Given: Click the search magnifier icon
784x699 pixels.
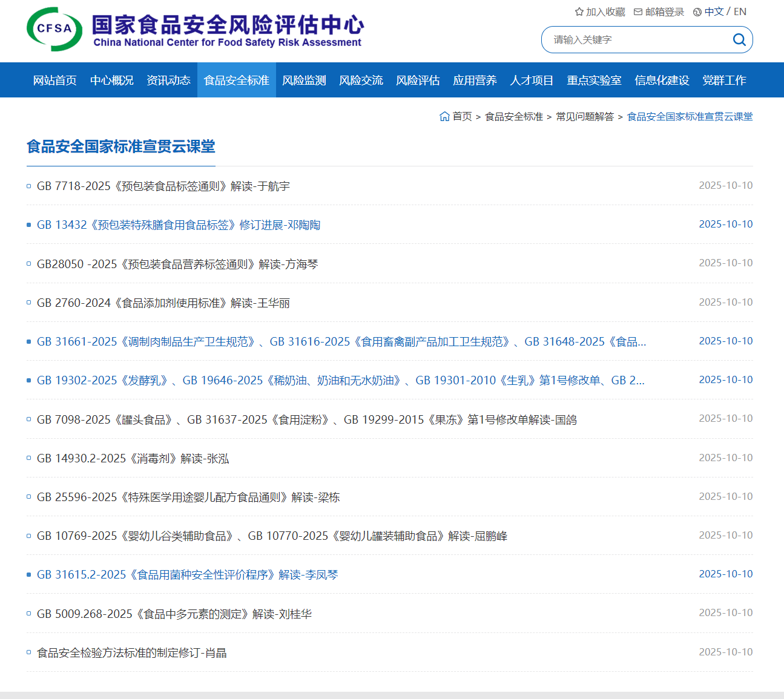Looking at the screenshot, I should click(739, 40).
